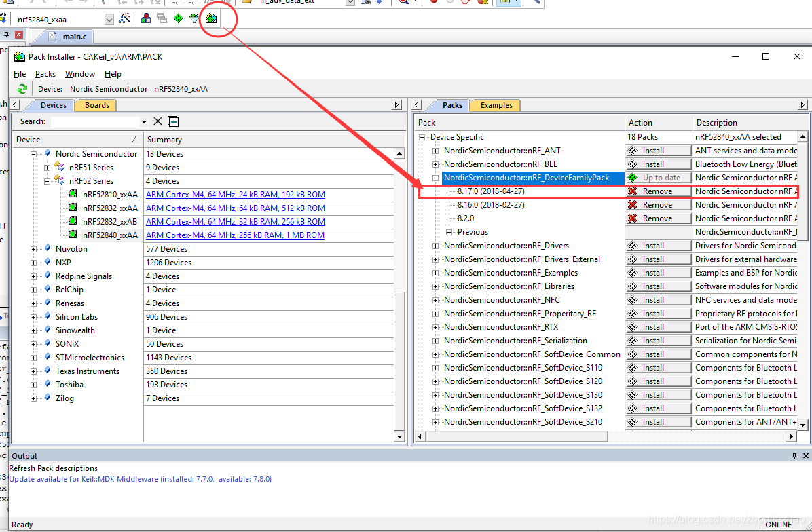
Task: Click left arrow beside Devices tab
Action: [16, 105]
